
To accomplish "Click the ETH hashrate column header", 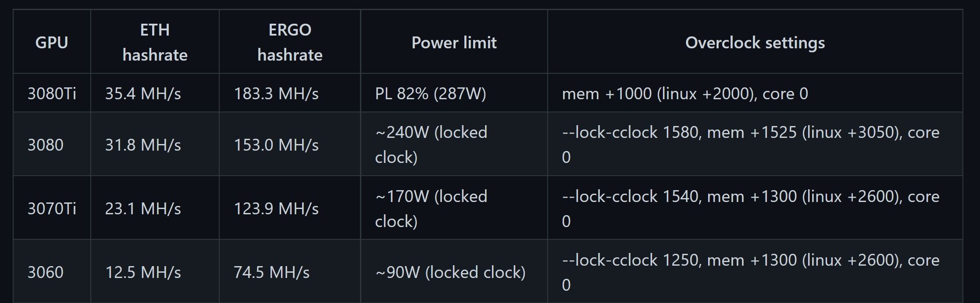I will (155, 43).
